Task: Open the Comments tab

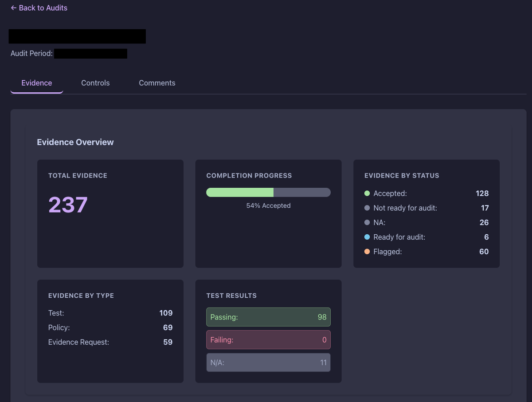Action: (x=157, y=83)
